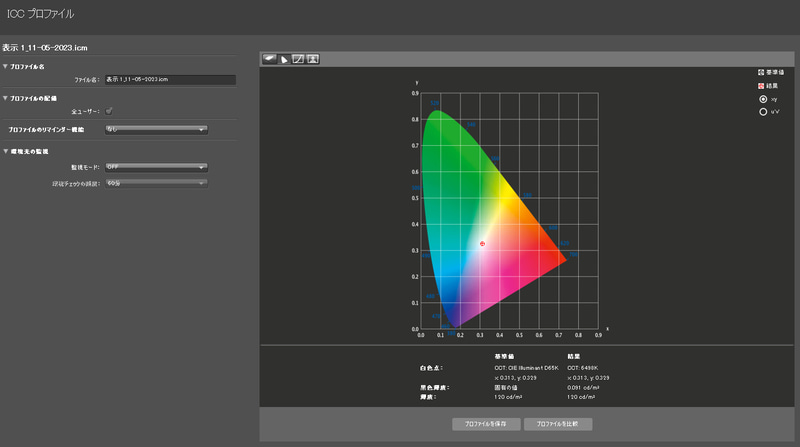Click the '白色点:' row label
800x447 pixels.
pos(432,368)
